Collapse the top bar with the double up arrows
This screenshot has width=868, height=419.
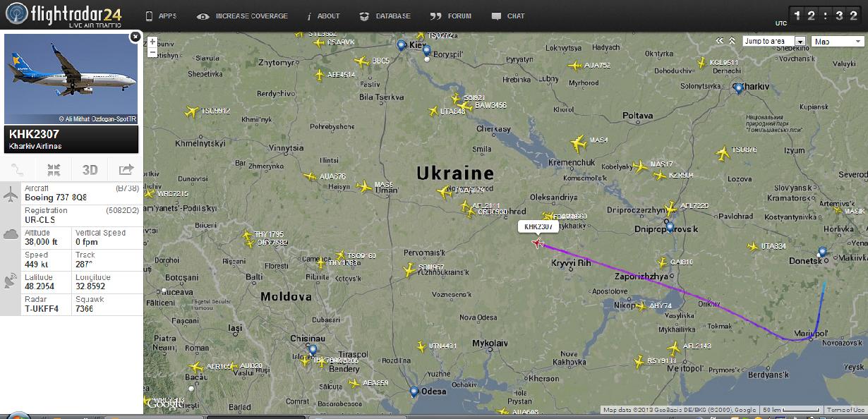733,41
